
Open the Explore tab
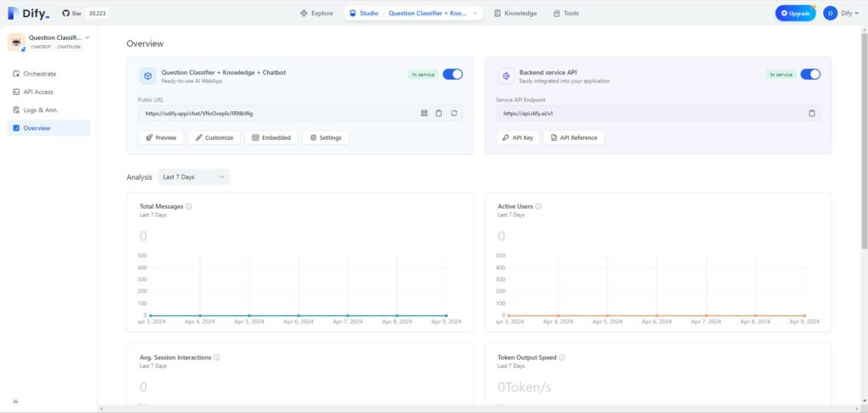tap(317, 14)
